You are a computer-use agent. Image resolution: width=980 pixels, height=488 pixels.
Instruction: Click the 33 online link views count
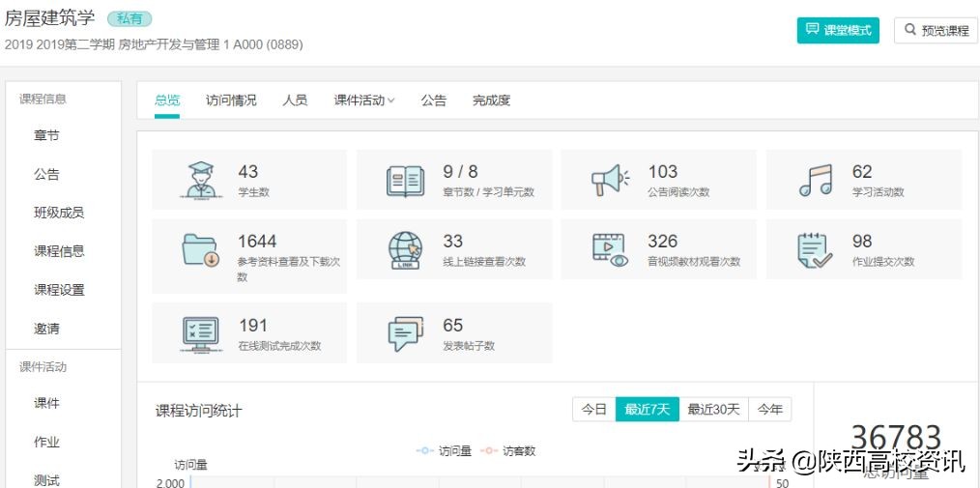452,242
